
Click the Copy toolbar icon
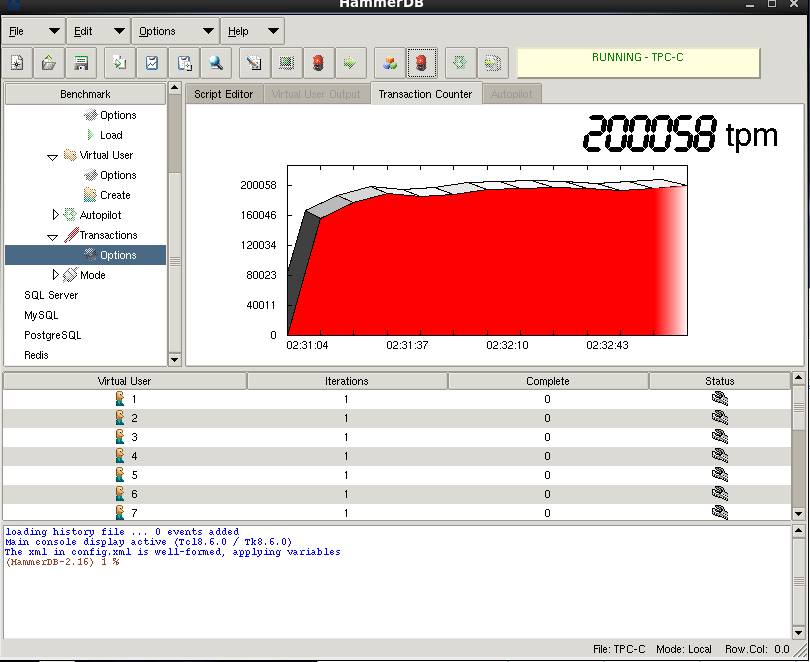[x=119, y=63]
